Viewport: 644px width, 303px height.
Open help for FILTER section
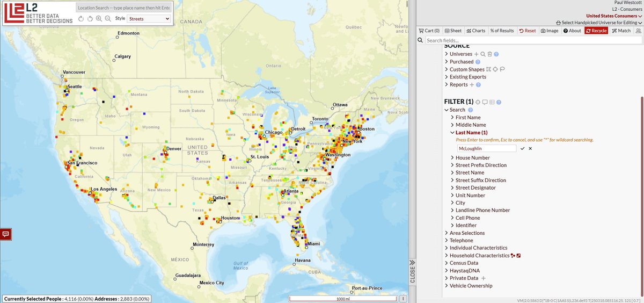click(x=499, y=102)
